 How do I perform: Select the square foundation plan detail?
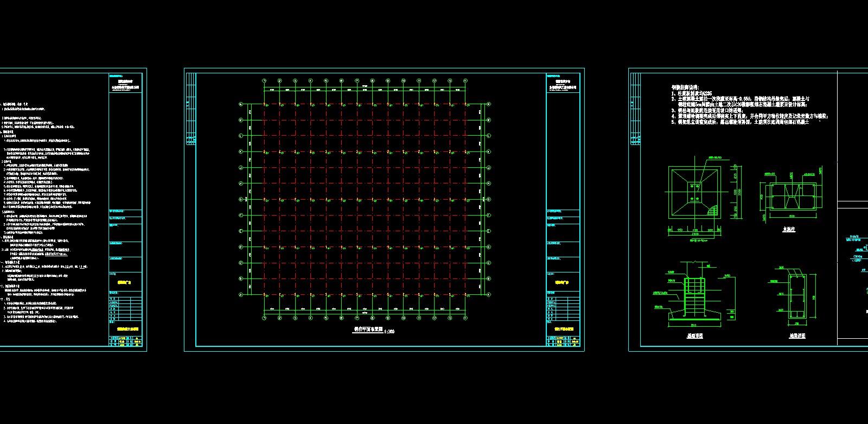pyautogui.click(x=693, y=194)
